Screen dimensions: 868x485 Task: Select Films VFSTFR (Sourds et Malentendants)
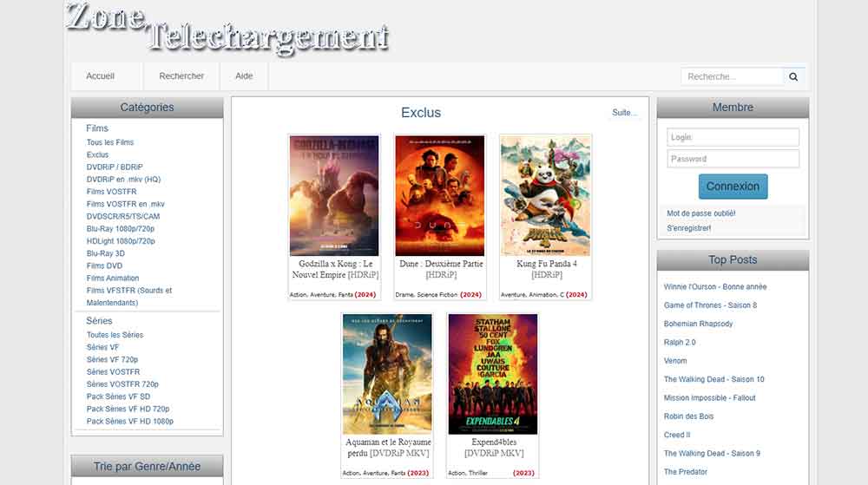tap(129, 297)
